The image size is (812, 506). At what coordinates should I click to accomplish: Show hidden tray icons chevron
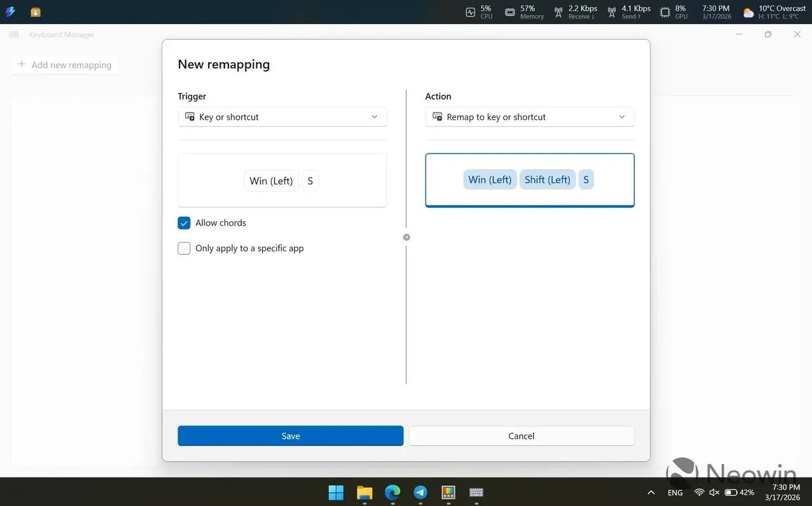[x=651, y=493]
